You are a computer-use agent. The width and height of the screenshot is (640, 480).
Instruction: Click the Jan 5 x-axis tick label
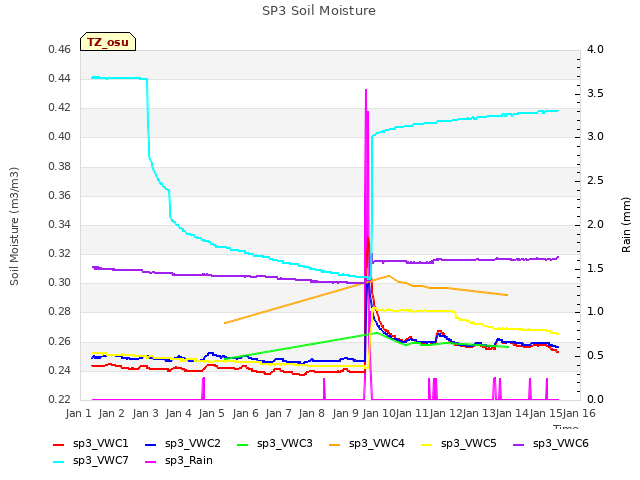click(x=212, y=413)
